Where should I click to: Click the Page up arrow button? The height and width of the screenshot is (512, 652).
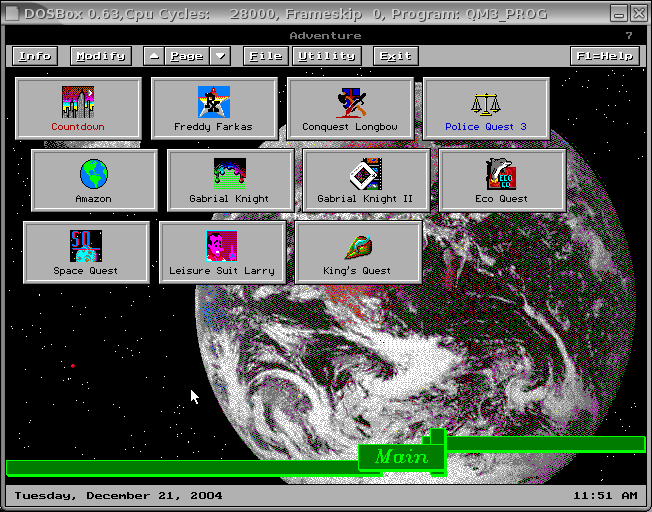coord(153,56)
